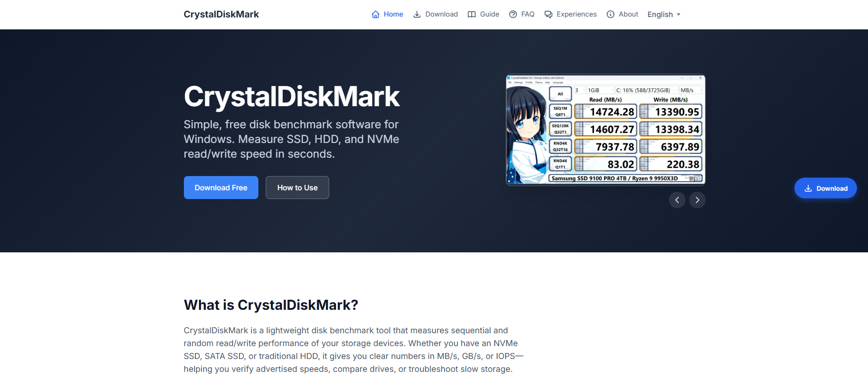
Task: Click the download arrow icon in navigation bar
Action: coord(417,14)
